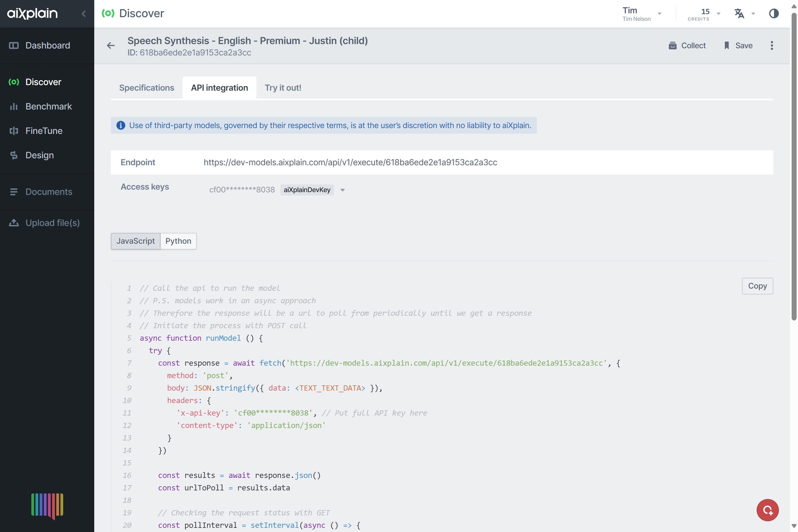The image size is (798, 532).
Task: Open the three-dot more options menu
Action: [x=772, y=45]
